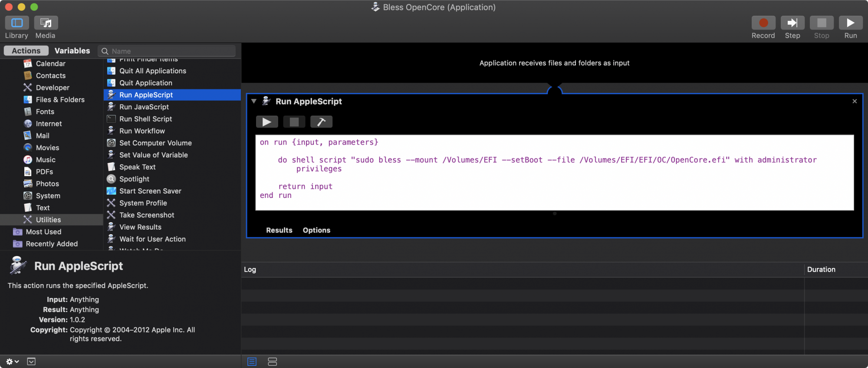Switch to the variables view

[273, 361]
